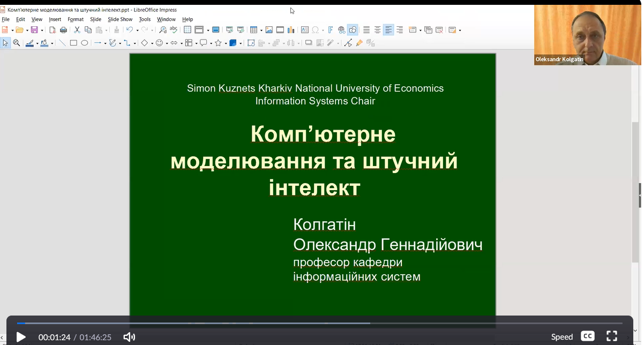
Task: Click the Master Slide icon
Action: (x=216, y=30)
